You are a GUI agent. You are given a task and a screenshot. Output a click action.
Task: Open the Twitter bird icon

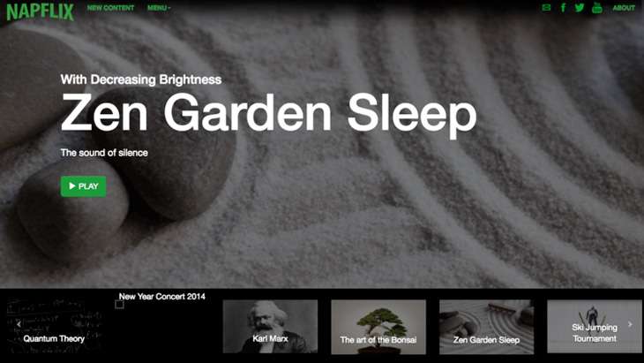580,7
